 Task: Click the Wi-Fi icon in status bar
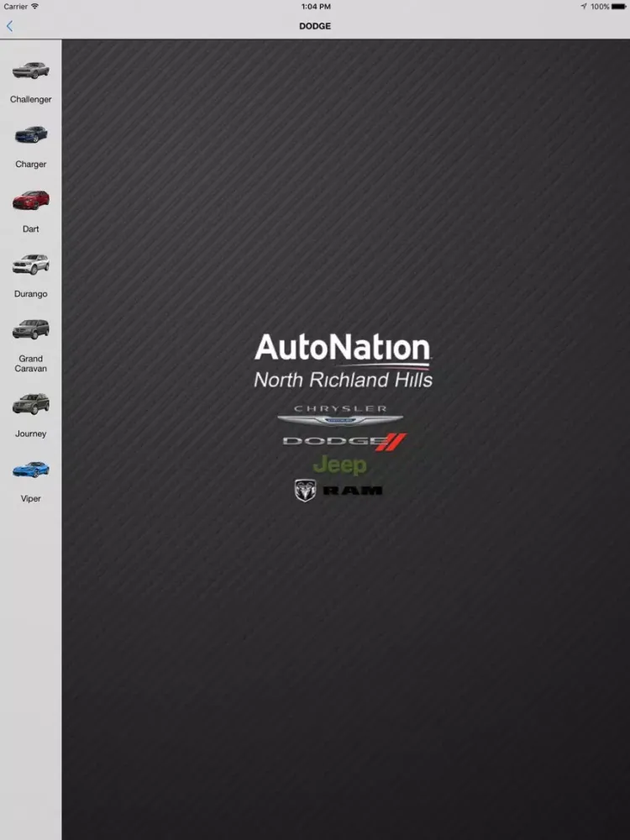[x=34, y=7]
